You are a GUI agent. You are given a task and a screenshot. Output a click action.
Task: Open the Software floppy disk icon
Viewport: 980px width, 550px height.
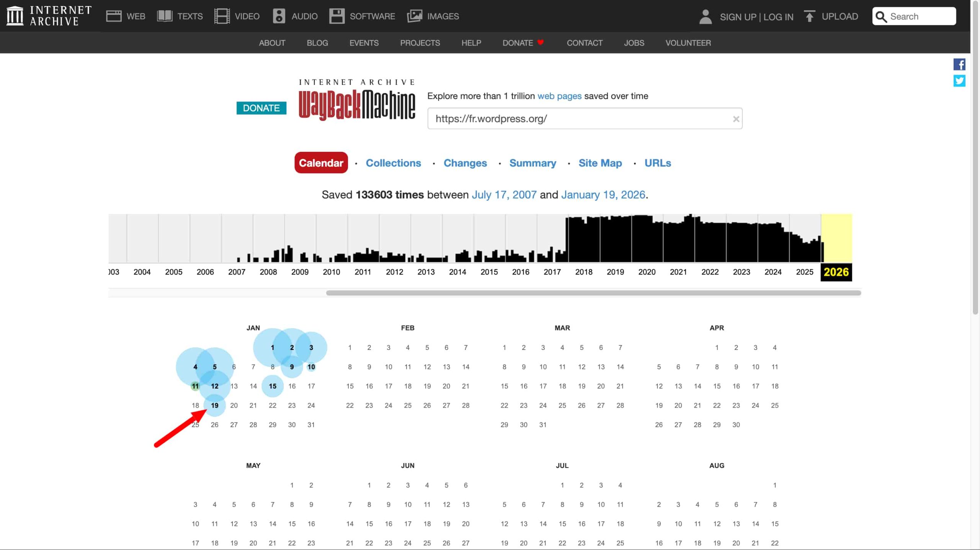[337, 16]
